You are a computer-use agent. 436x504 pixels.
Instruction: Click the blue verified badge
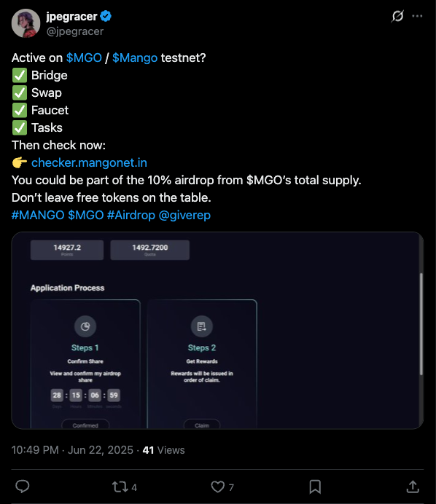click(106, 16)
